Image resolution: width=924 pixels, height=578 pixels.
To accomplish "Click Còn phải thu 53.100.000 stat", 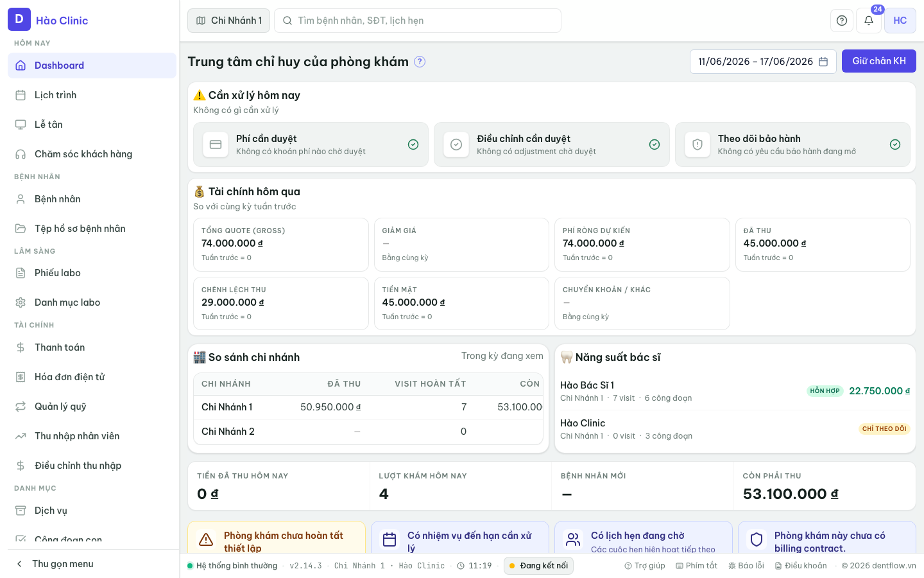I will click(825, 486).
